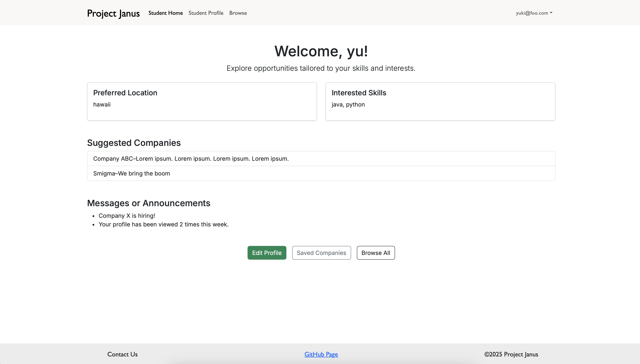Click the Project Janus brand logo

(113, 13)
